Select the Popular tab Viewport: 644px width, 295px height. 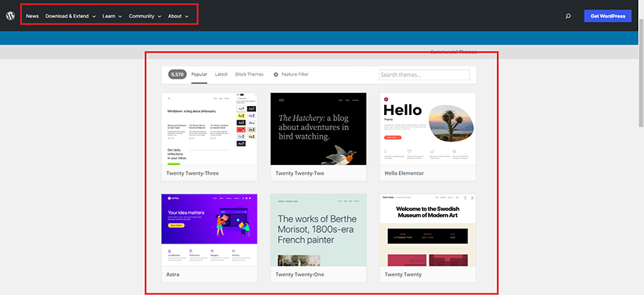(199, 75)
